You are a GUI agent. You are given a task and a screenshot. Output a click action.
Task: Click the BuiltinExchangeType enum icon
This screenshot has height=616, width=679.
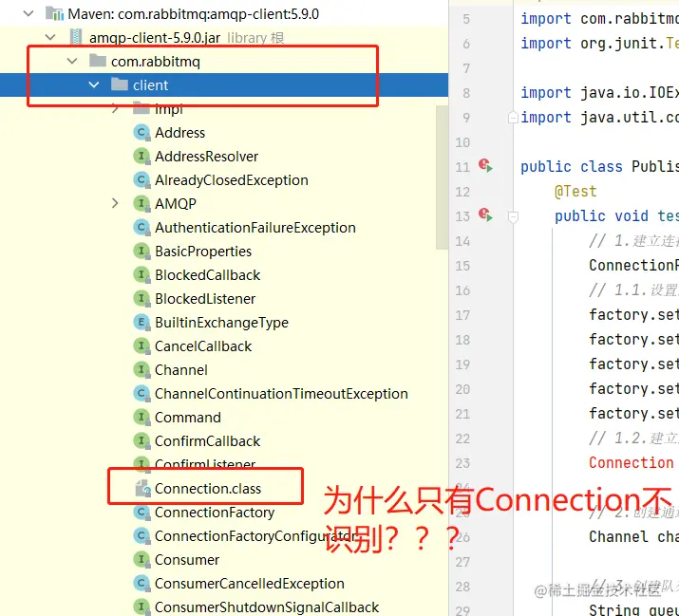coord(141,322)
